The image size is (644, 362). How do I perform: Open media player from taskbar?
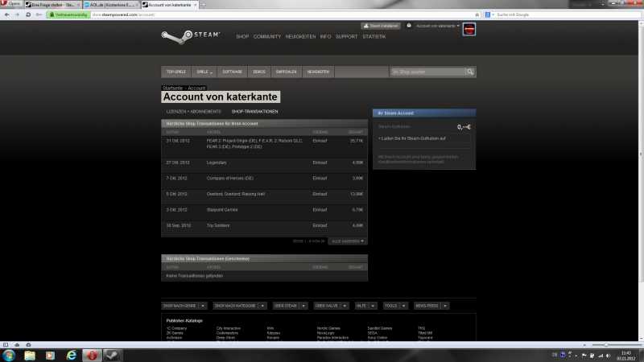pyautogui.click(x=50, y=356)
